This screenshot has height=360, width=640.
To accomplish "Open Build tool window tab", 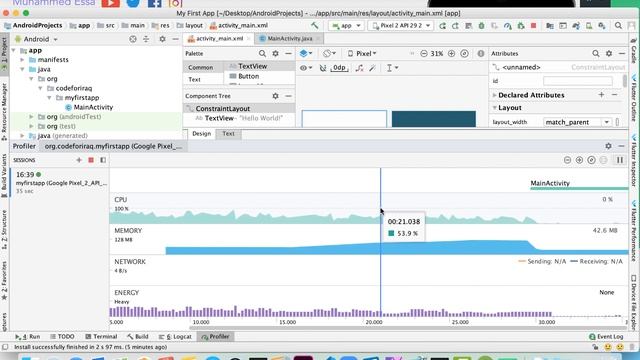I will pyautogui.click(x=138, y=337).
